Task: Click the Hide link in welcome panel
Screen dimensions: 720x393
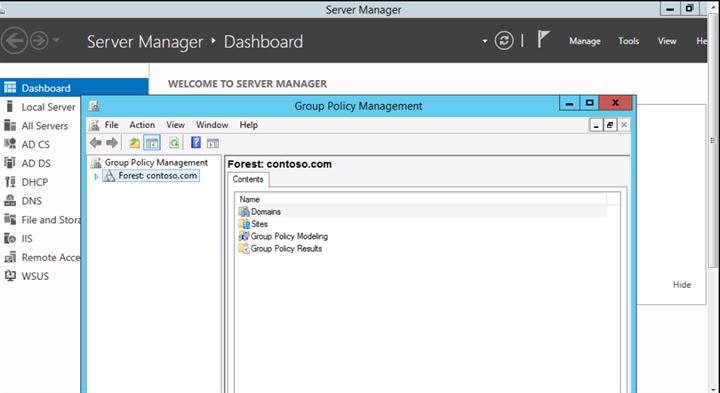Action: point(682,285)
